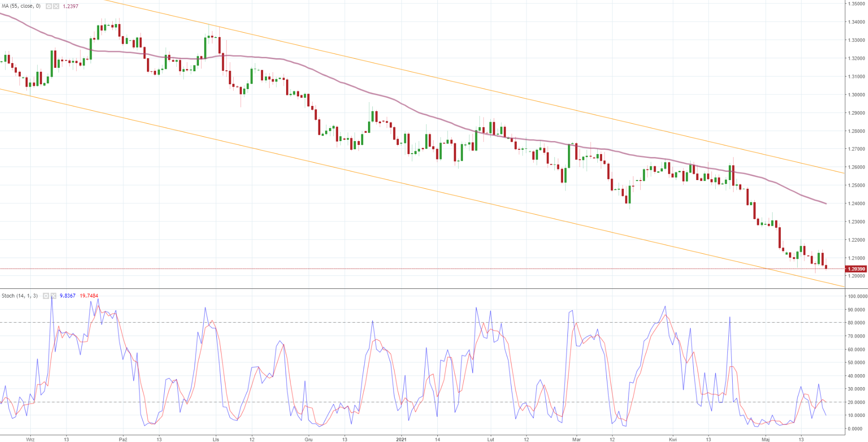Click the 2021 date label
Image resolution: width=868 pixels, height=442 pixels.
coord(401,439)
